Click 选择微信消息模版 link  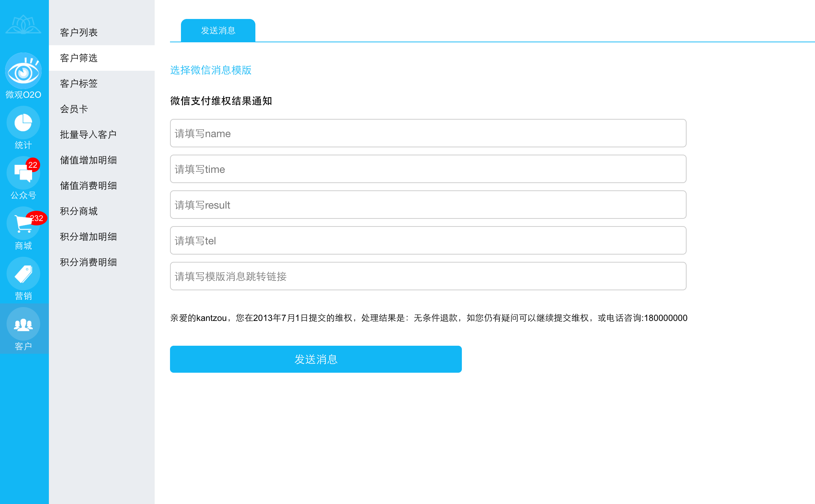pyautogui.click(x=211, y=70)
